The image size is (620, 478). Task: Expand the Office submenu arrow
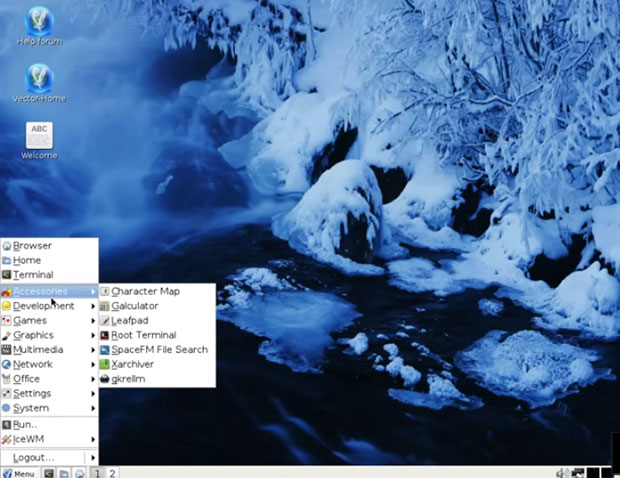click(93, 379)
